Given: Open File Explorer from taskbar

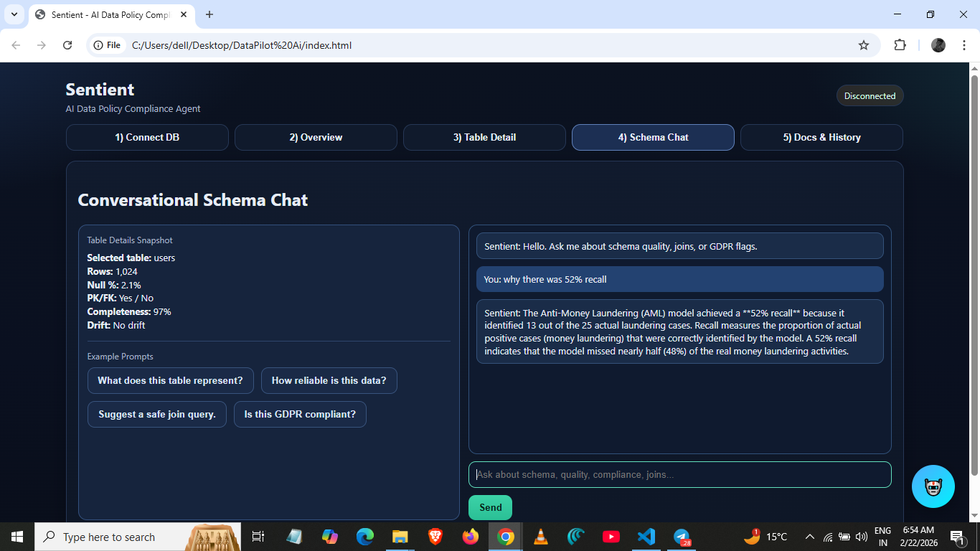Looking at the screenshot, I should tap(400, 537).
